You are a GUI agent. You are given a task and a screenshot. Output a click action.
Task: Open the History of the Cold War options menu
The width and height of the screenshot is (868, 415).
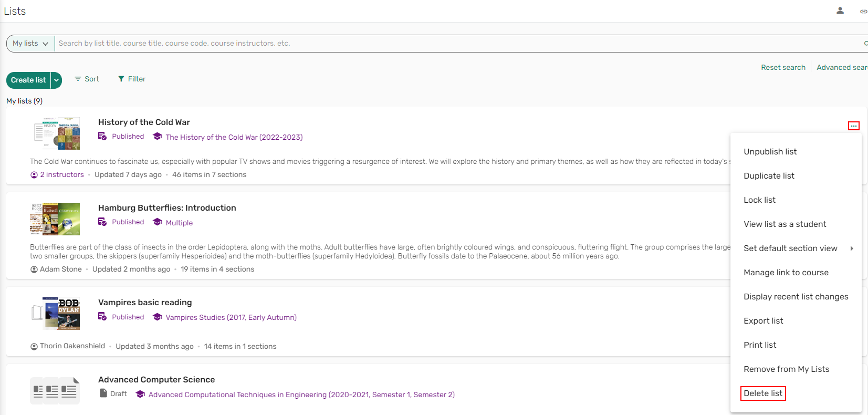pyautogui.click(x=854, y=126)
